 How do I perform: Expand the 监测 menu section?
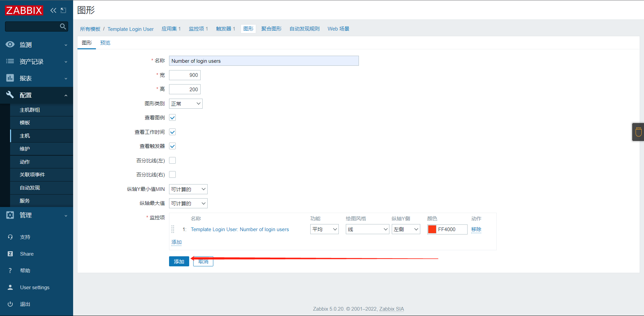pyautogui.click(x=37, y=45)
